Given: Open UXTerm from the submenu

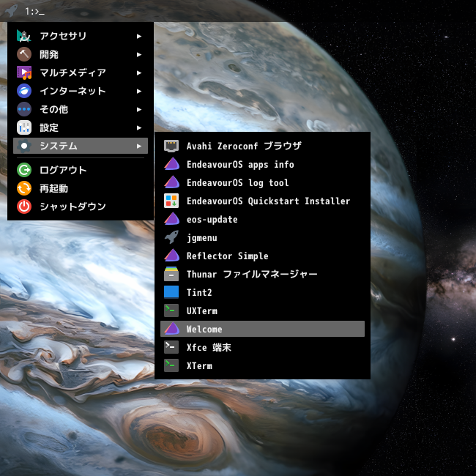Looking at the screenshot, I should point(262,310).
